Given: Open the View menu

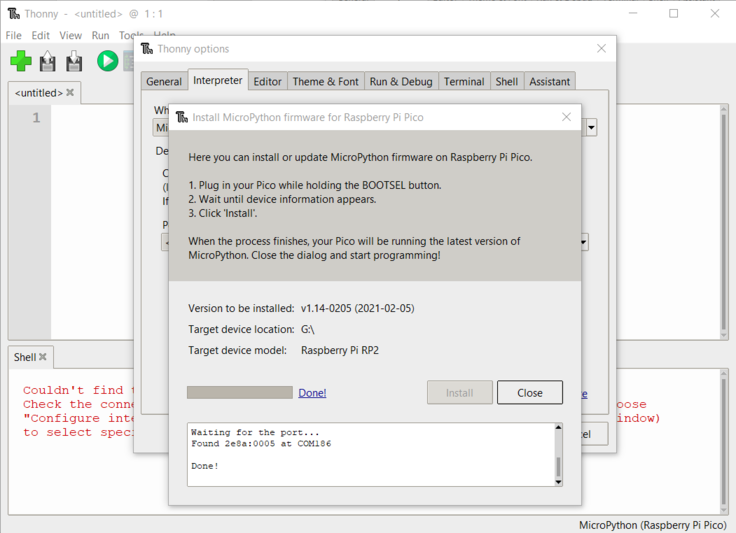Looking at the screenshot, I should coord(70,36).
